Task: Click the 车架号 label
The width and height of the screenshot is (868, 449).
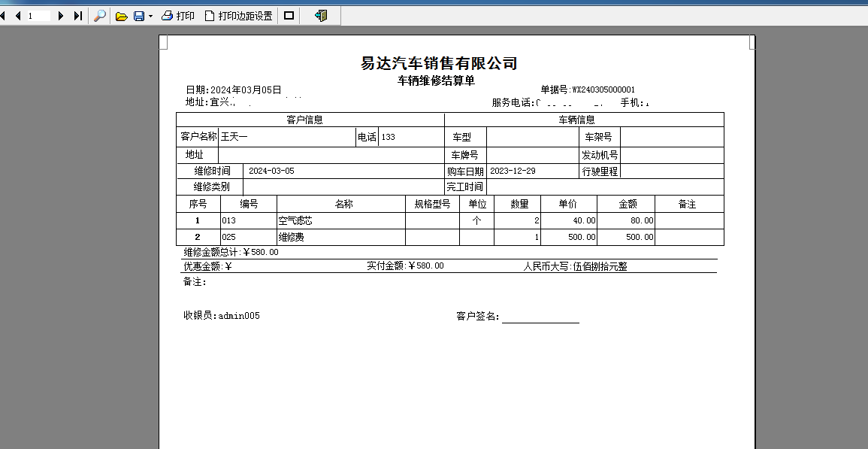Action: coord(598,137)
